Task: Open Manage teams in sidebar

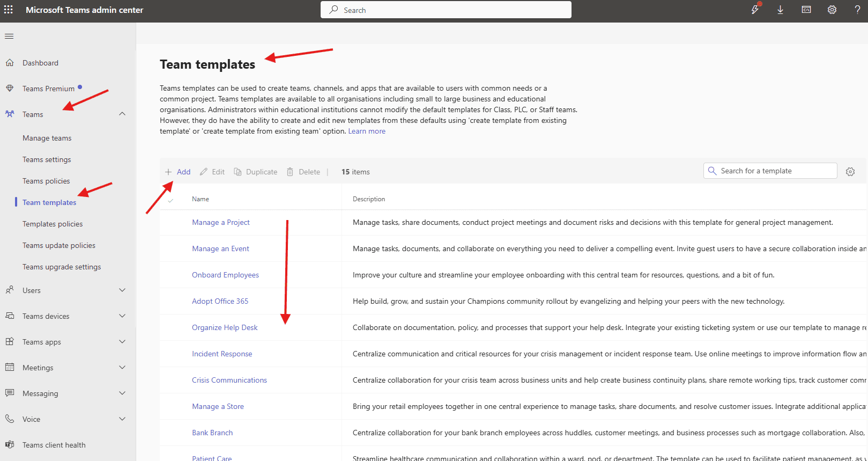Action: pyautogui.click(x=47, y=138)
